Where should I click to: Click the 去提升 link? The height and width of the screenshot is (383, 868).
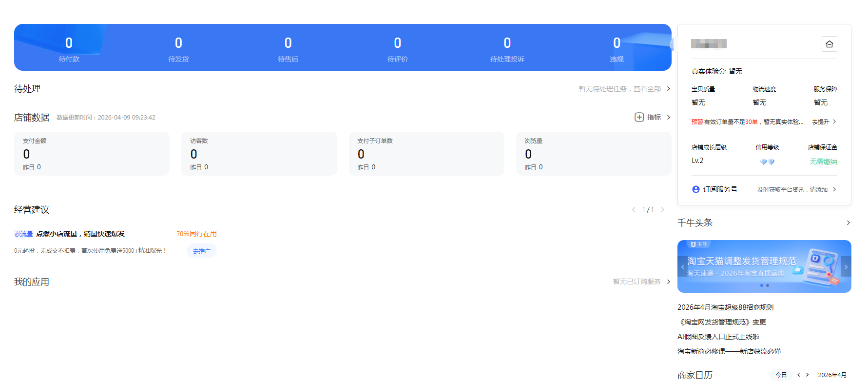[x=820, y=122]
